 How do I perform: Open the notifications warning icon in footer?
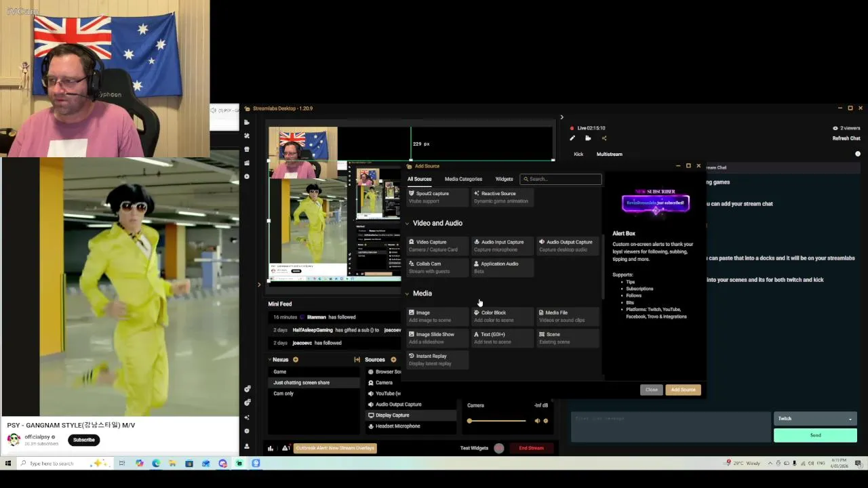285,448
